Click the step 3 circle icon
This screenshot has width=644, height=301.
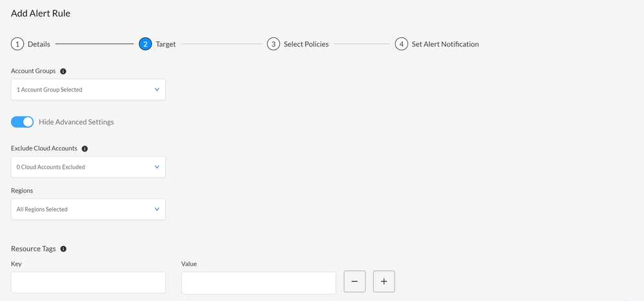click(273, 44)
